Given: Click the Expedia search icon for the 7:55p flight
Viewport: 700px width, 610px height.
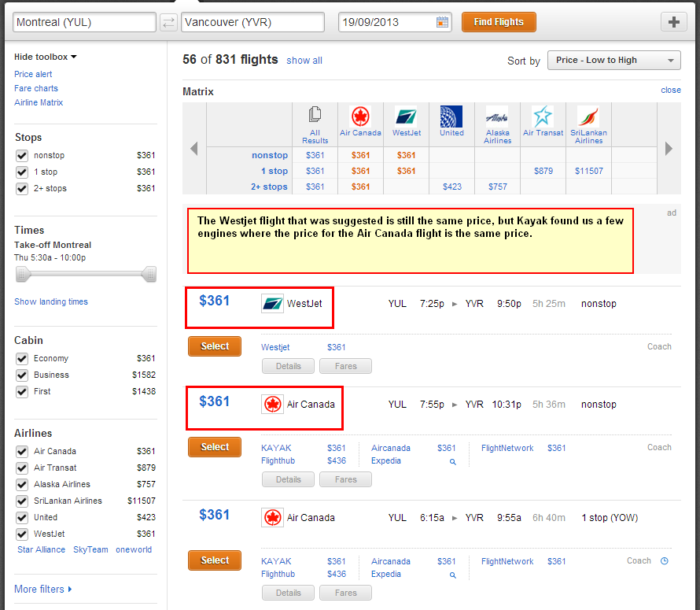Looking at the screenshot, I should tap(453, 462).
